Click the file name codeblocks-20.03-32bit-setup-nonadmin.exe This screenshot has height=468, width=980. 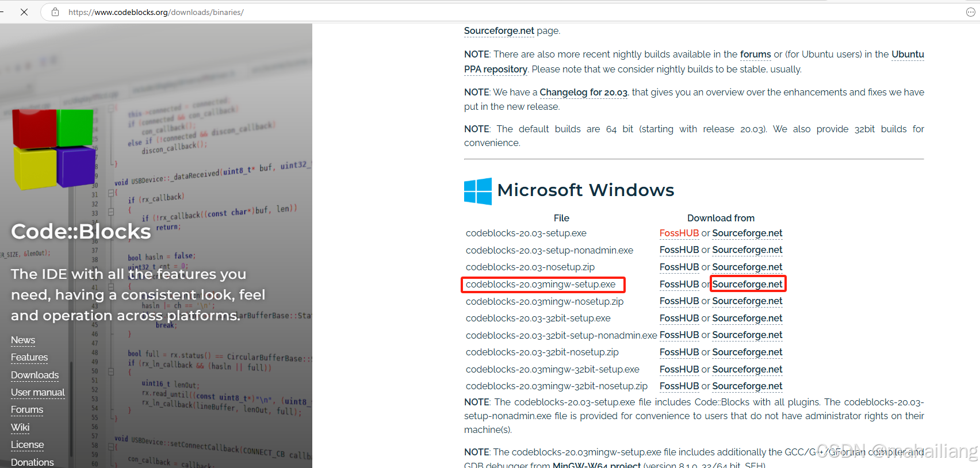(561, 336)
